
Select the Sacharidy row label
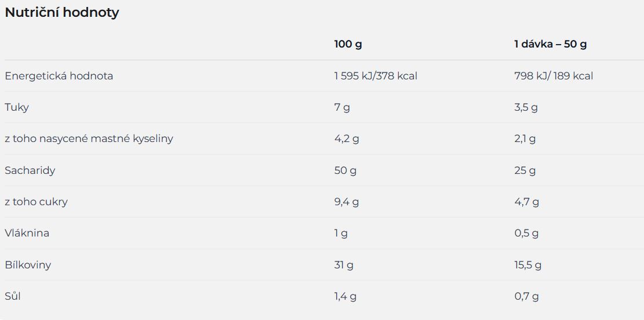(30, 170)
